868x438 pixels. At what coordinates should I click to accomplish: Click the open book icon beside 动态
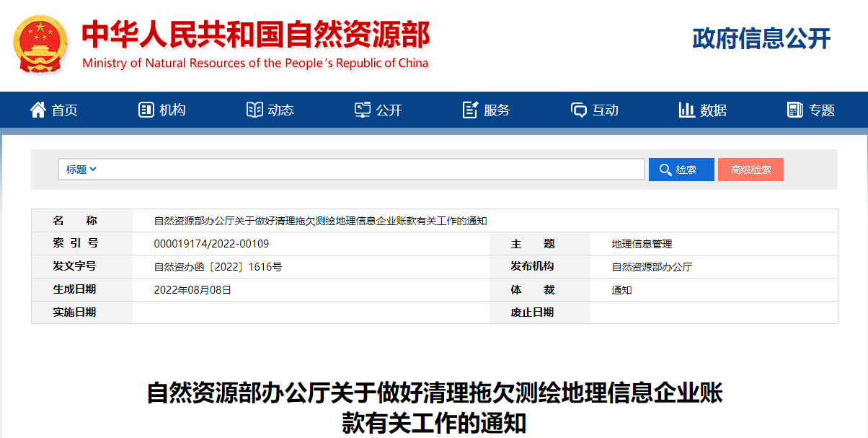(x=254, y=110)
